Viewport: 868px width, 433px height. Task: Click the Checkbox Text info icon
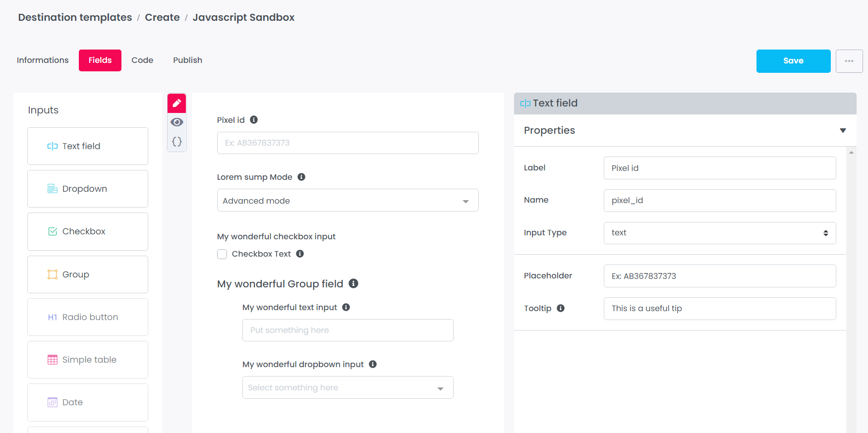point(300,254)
